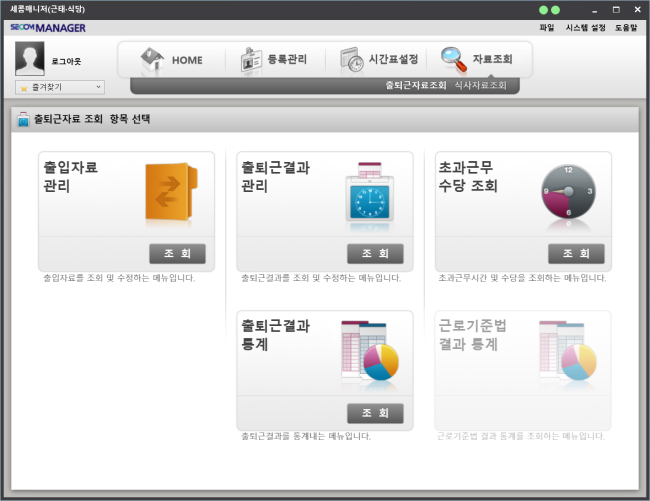Open the 도움말 help menu
The image size is (650, 501).
[625, 28]
